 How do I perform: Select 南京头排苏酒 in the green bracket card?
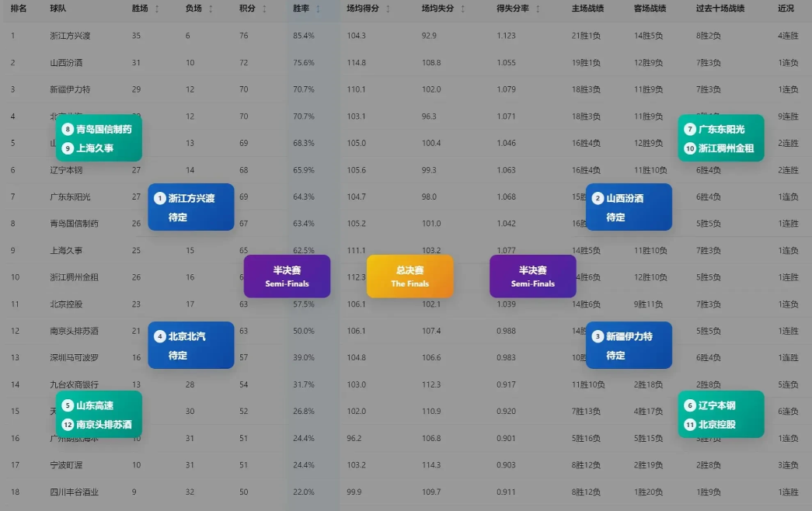[x=104, y=425]
